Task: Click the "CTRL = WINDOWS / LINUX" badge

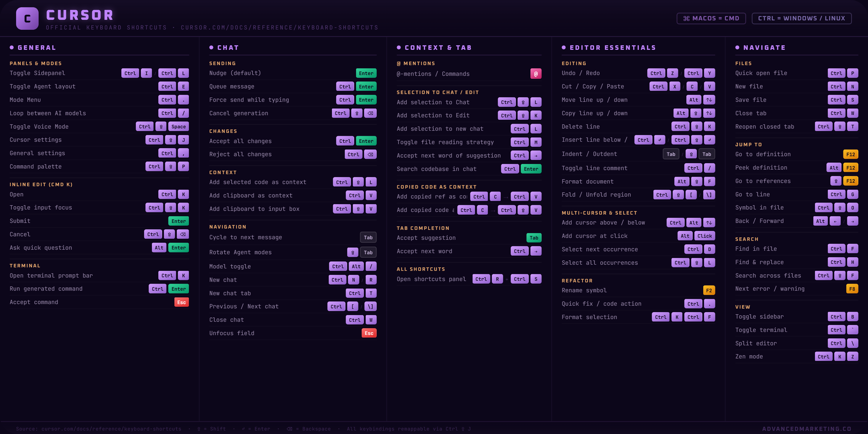Action: 802,18
